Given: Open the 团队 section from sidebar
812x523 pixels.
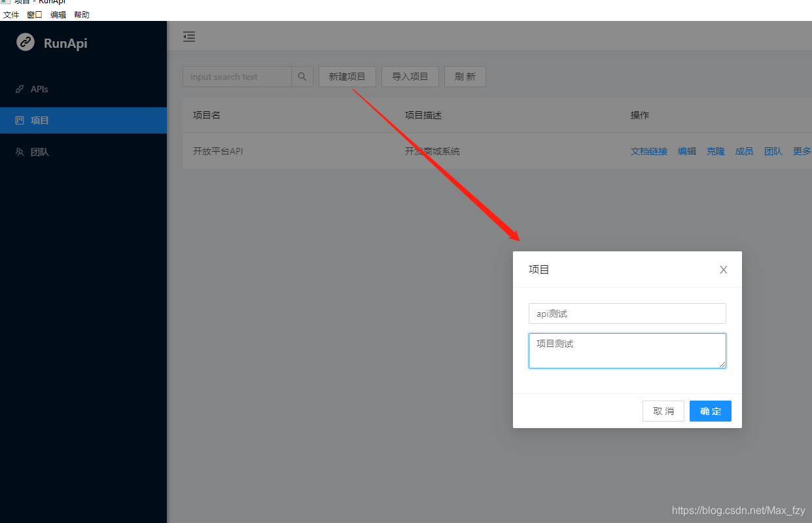Looking at the screenshot, I should 39,151.
